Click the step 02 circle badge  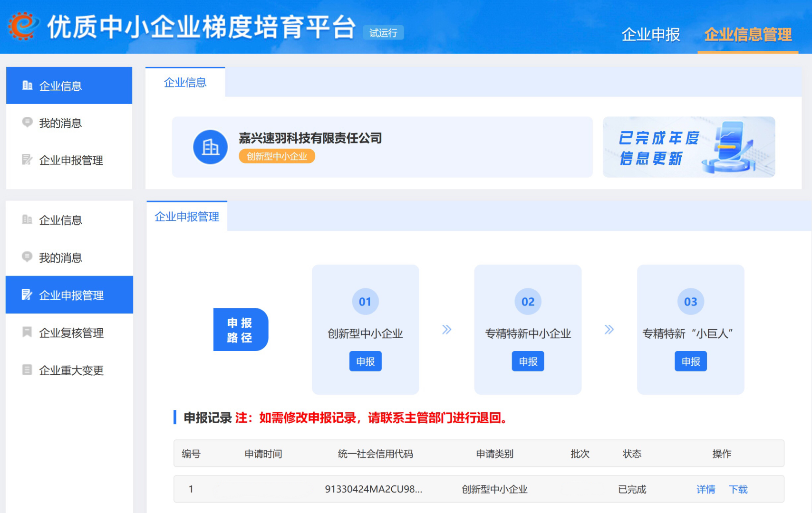[528, 302]
